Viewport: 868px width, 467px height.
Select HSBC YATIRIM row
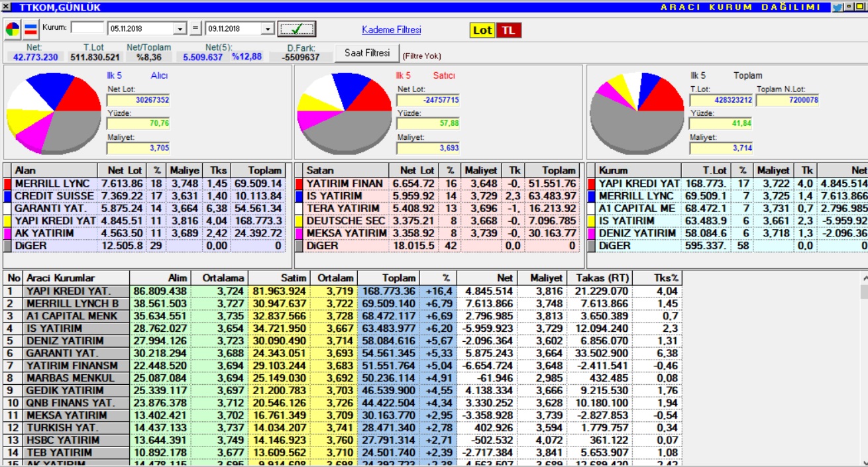coord(343,441)
